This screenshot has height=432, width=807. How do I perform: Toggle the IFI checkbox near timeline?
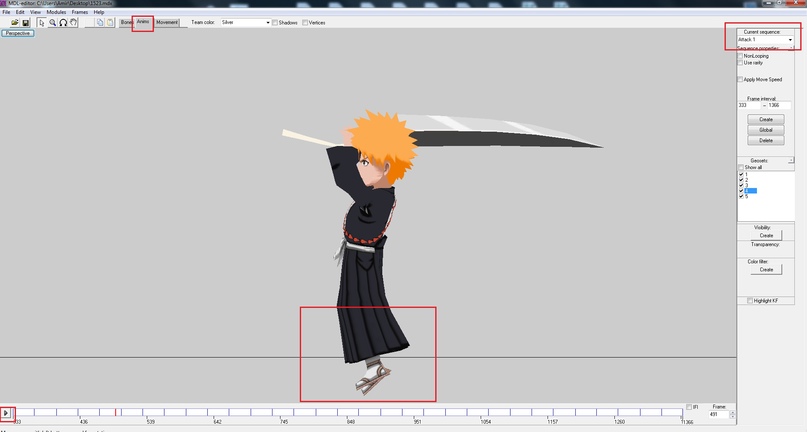[689, 407]
